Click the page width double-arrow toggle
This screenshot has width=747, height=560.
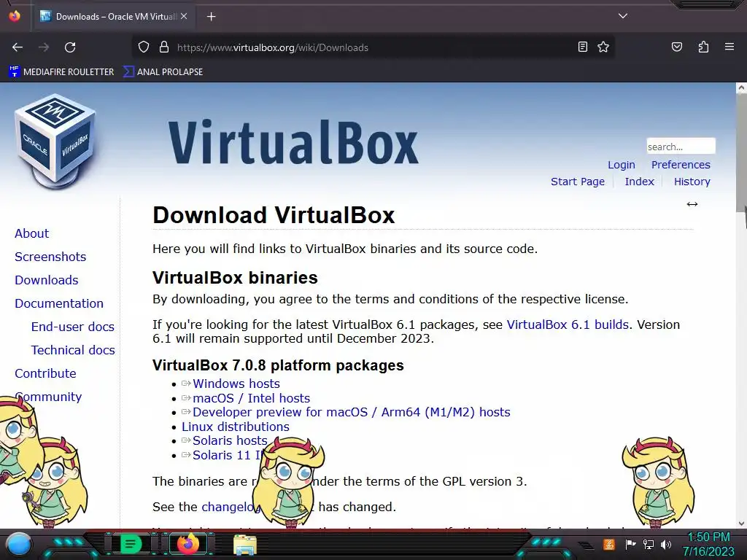click(x=692, y=204)
